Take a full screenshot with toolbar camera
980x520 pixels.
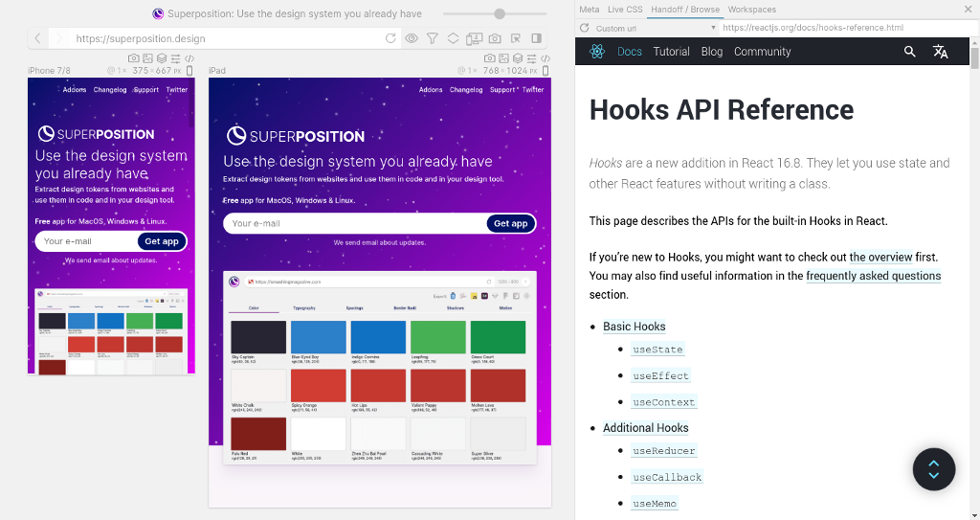click(x=495, y=38)
